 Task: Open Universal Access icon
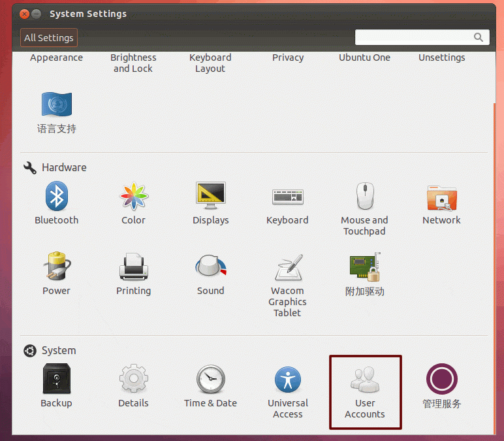click(x=288, y=380)
